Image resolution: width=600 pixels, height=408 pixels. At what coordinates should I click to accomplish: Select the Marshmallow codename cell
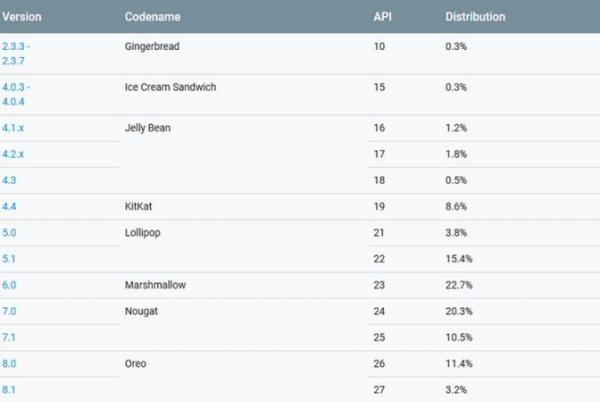(155, 284)
